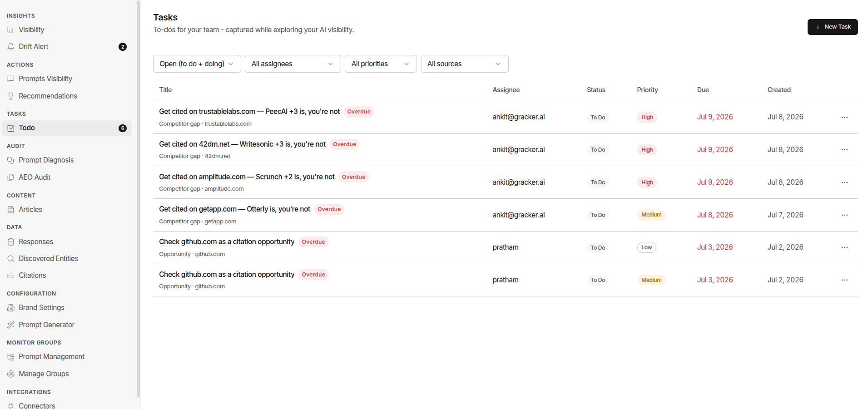Screen dimensions: 868x409
Task: Go to the Todo tasks menu item
Action: point(67,128)
